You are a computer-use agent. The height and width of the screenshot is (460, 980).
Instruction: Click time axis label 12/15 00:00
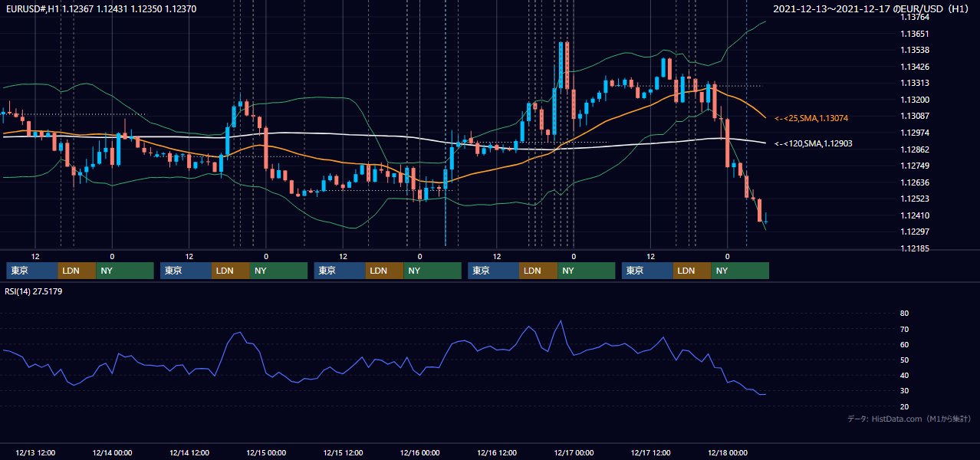tap(266, 452)
